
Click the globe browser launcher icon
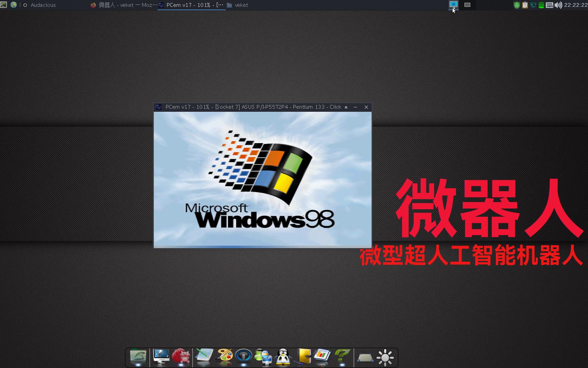pos(14,5)
